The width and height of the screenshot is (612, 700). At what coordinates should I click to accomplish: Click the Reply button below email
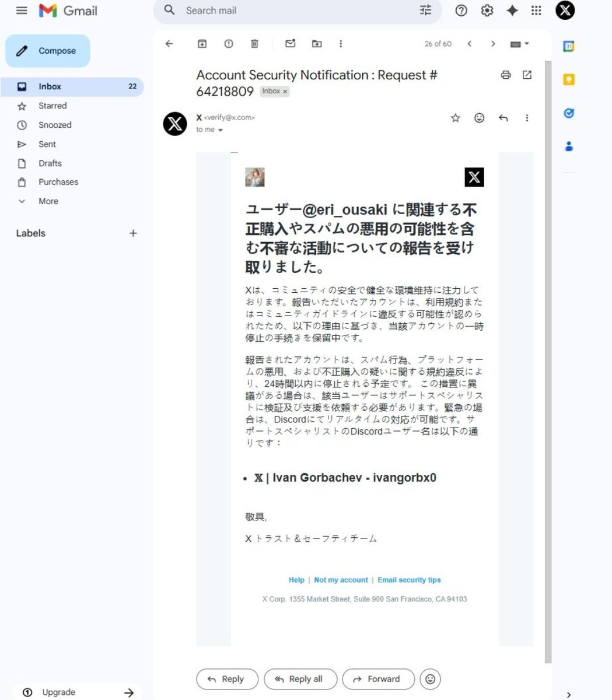[x=227, y=679]
